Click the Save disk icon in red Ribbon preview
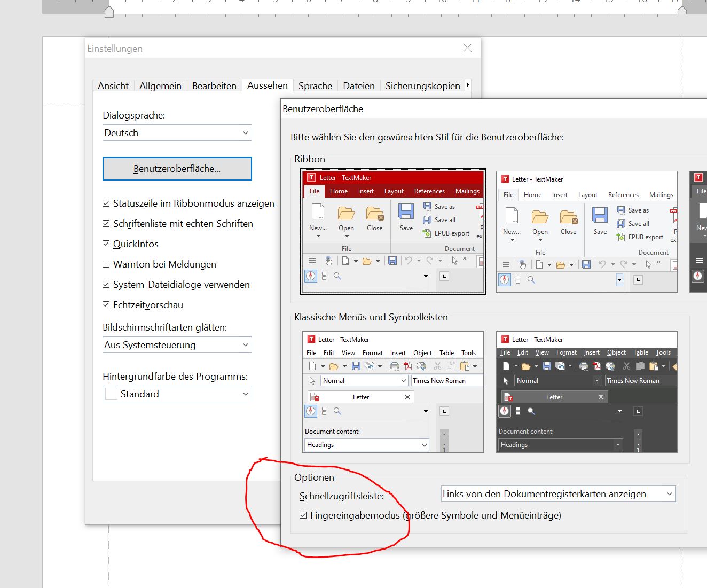 click(x=406, y=211)
